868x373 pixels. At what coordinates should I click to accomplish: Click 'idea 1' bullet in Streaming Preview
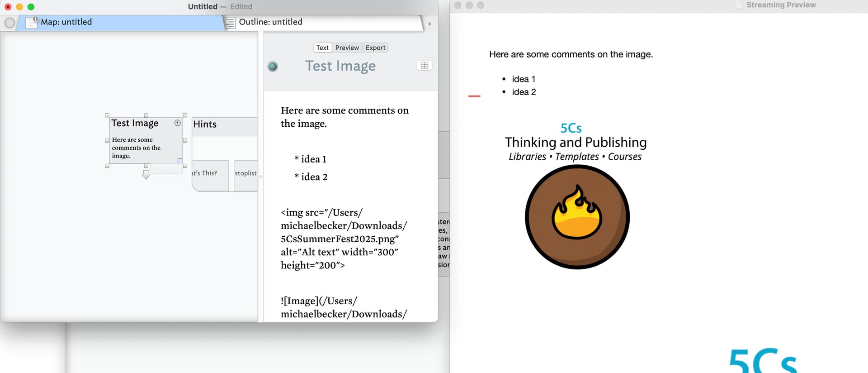tap(524, 79)
